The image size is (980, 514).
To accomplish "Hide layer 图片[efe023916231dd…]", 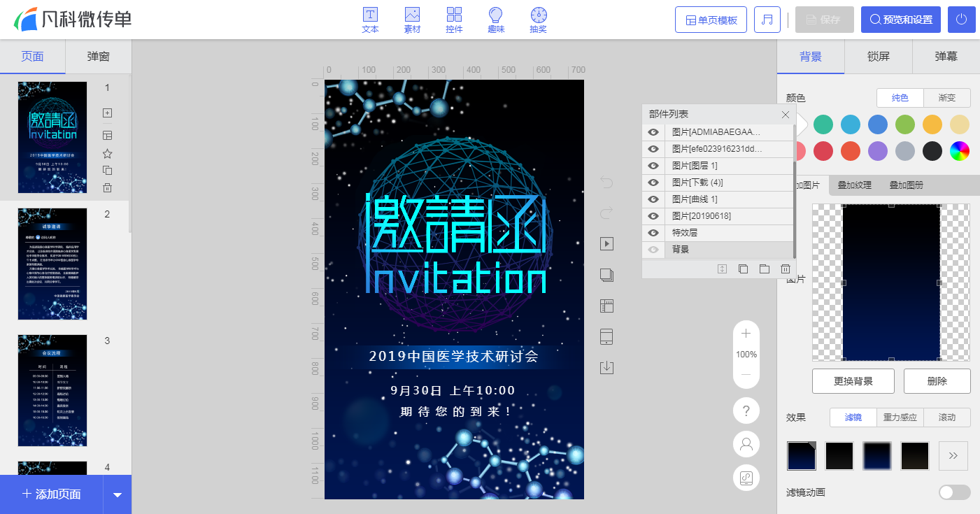I will point(653,148).
